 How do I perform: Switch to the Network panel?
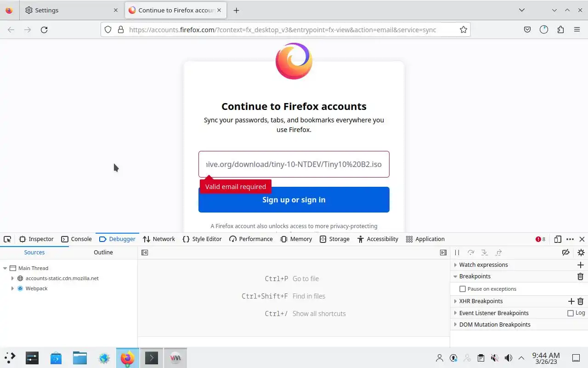[x=159, y=239]
